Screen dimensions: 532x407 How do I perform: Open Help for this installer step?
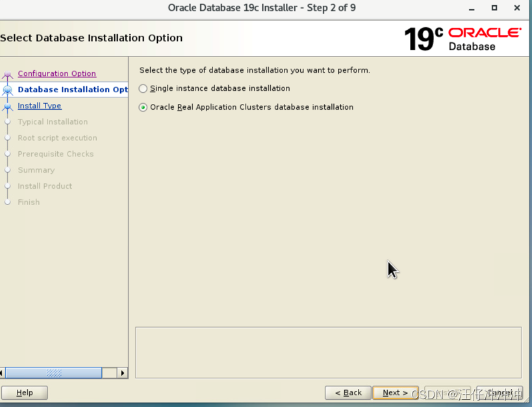pos(24,393)
